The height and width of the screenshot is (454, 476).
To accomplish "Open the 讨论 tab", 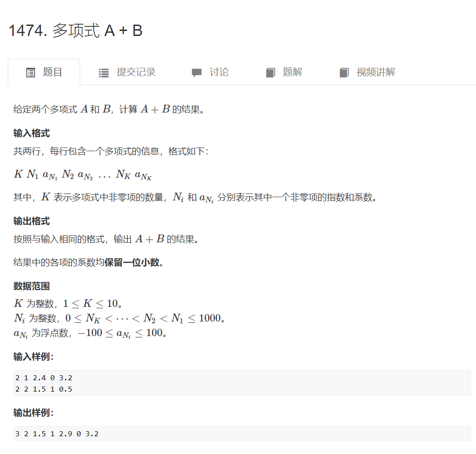I will (210, 72).
